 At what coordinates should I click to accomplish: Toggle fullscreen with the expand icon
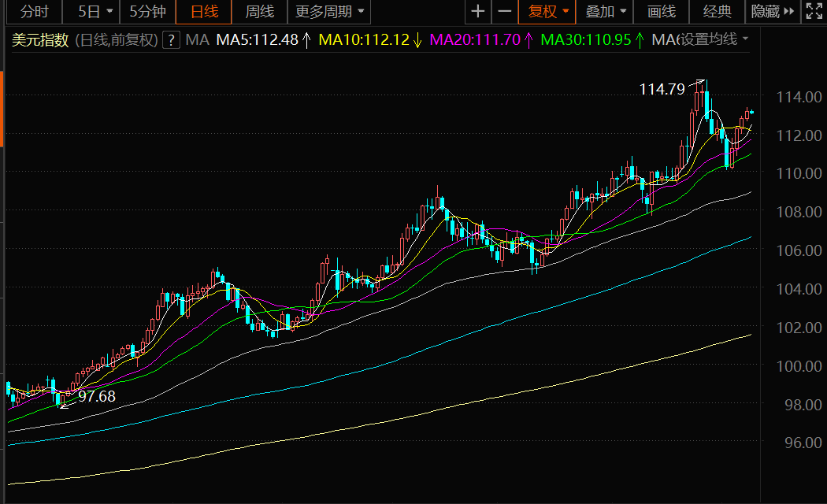814,12
